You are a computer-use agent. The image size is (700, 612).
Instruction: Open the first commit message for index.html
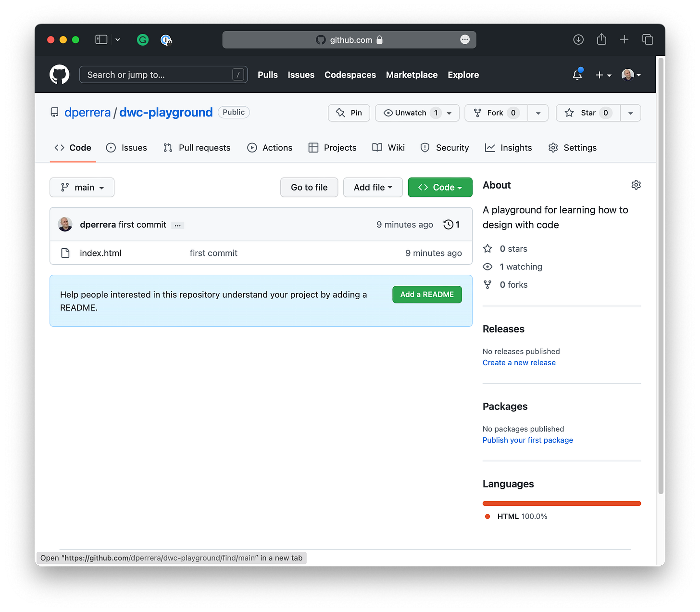click(213, 253)
